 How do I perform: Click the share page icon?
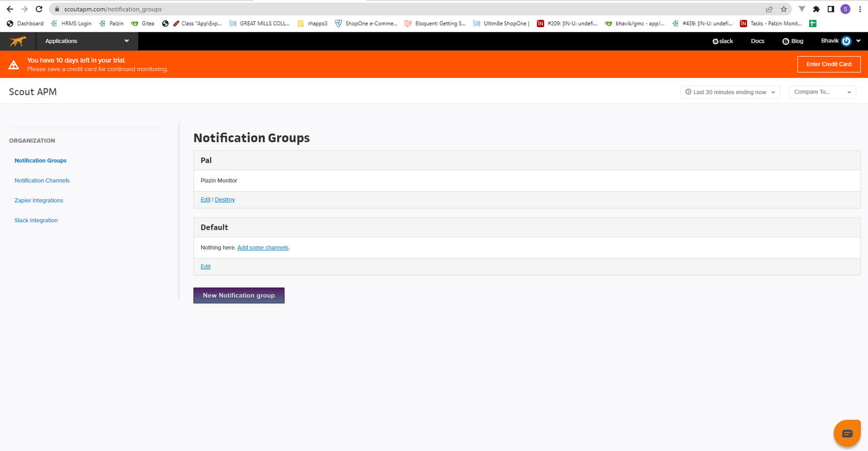(769, 9)
